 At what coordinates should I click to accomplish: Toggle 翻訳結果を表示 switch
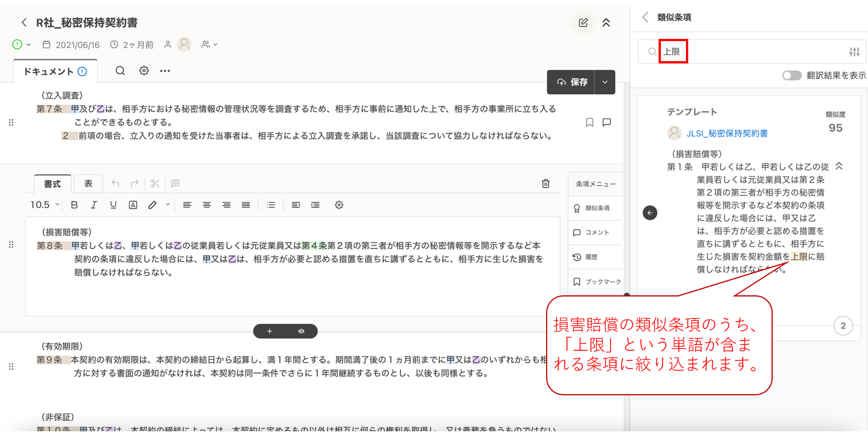click(x=792, y=76)
